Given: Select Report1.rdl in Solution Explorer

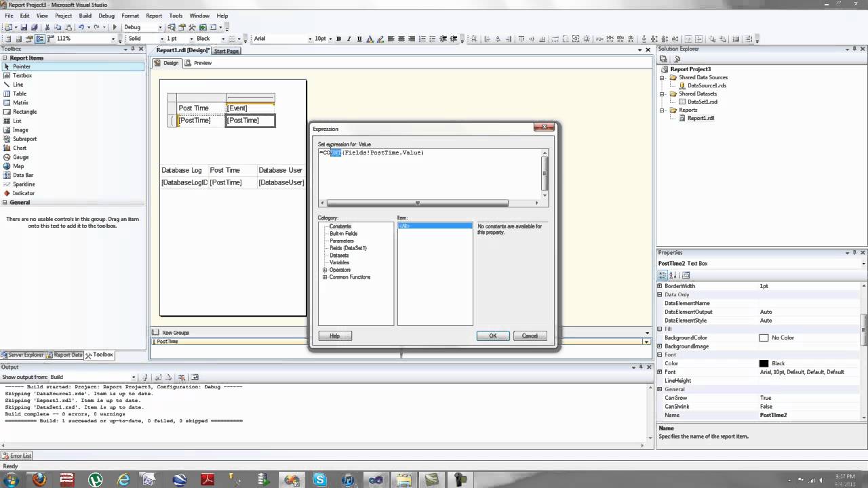Looking at the screenshot, I should (701, 118).
